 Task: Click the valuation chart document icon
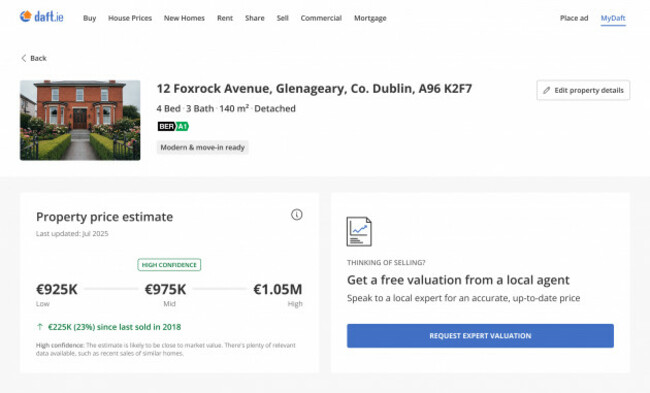click(x=359, y=231)
